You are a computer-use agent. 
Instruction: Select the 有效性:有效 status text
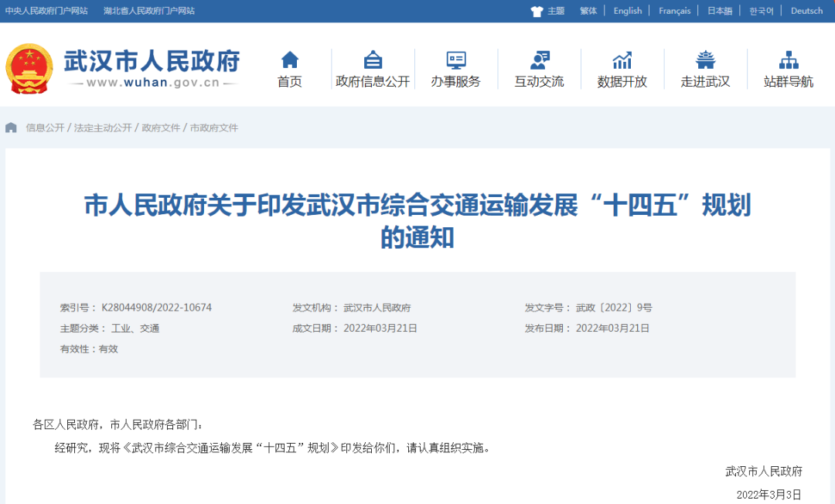(89, 349)
